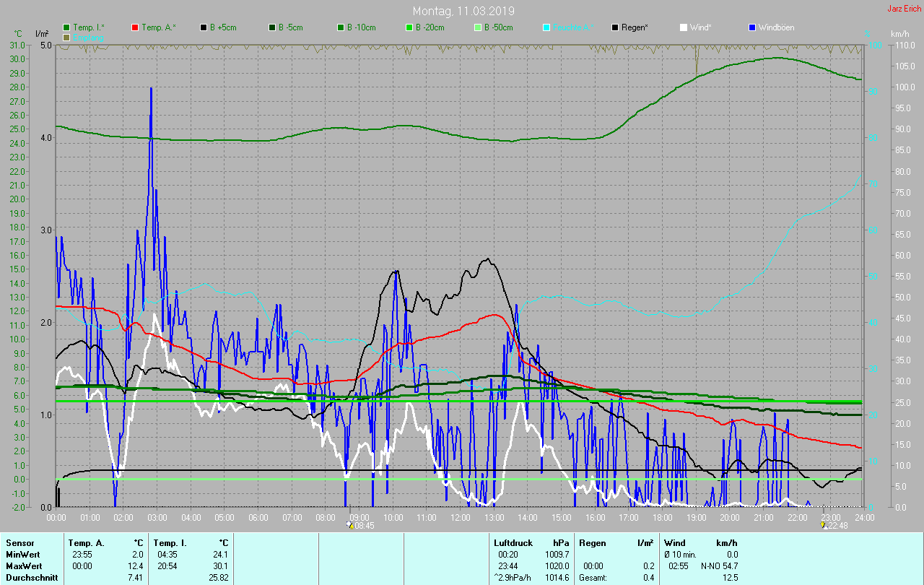
Task: Click the date title Montag, 11.03.2019
Action: point(463,11)
